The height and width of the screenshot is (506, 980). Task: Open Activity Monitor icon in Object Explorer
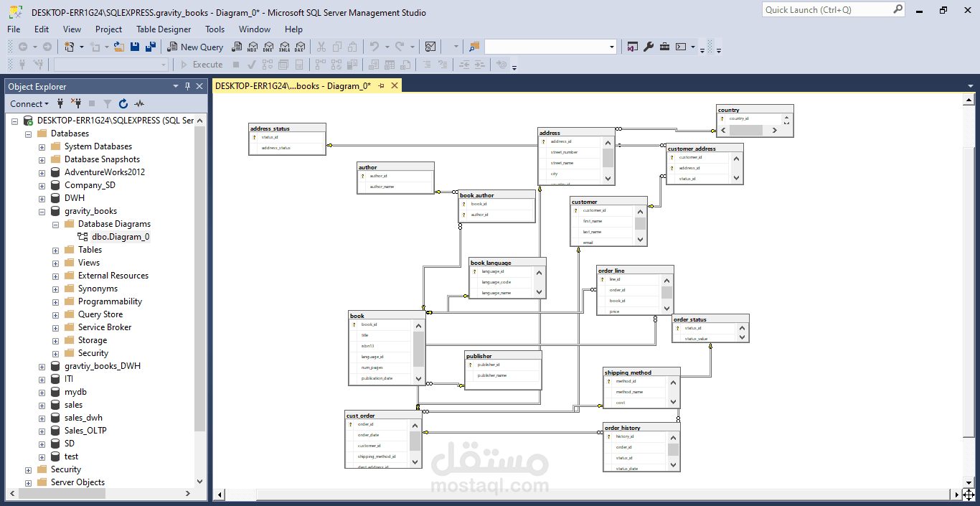coord(139,103)
